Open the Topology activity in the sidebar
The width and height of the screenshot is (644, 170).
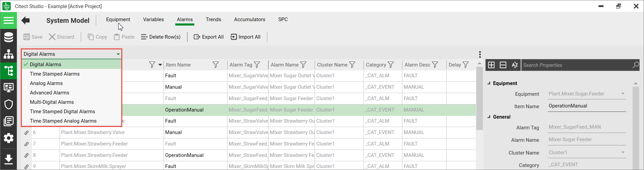8,54
